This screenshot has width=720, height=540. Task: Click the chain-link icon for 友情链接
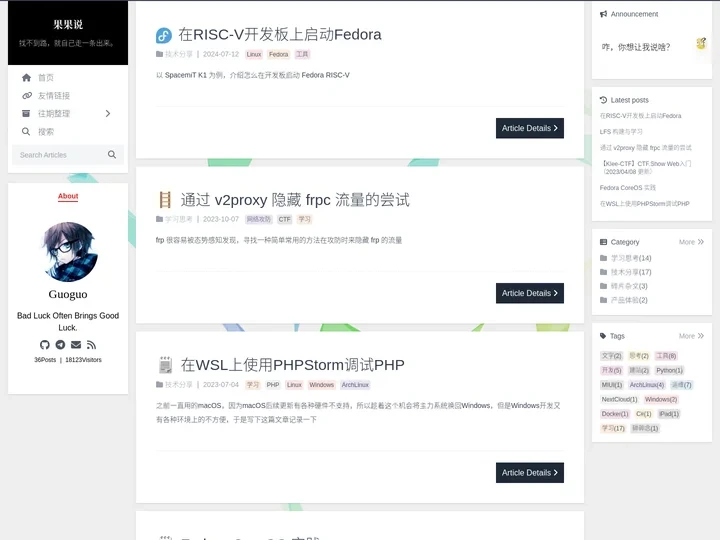pyautogui.click(x=27, y=96)
